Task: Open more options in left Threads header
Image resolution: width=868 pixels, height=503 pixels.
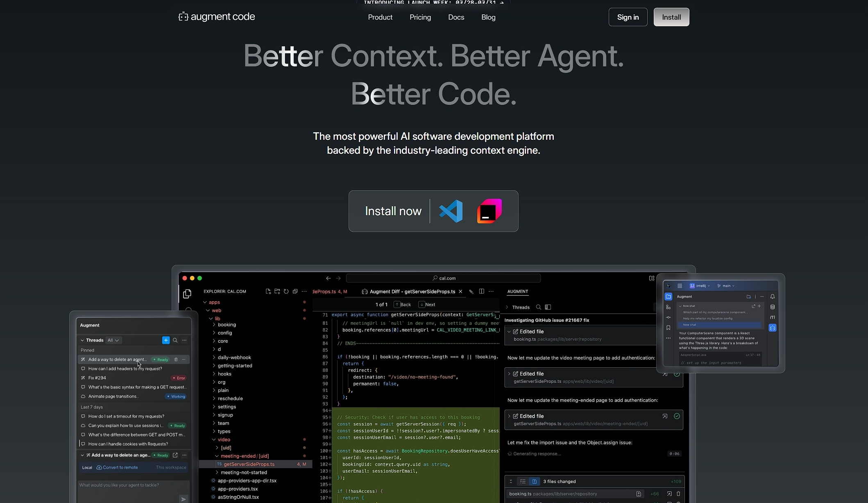Action: (x=184, y=340)
